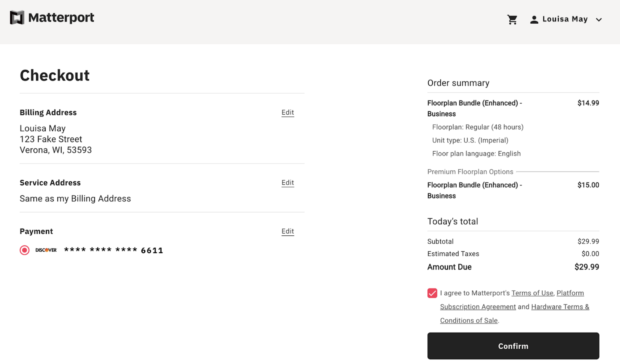This screenshot has height=364, width=620.
Task: Click the Order summary heading
Action: pyautogui.click(x=458, y=83)
